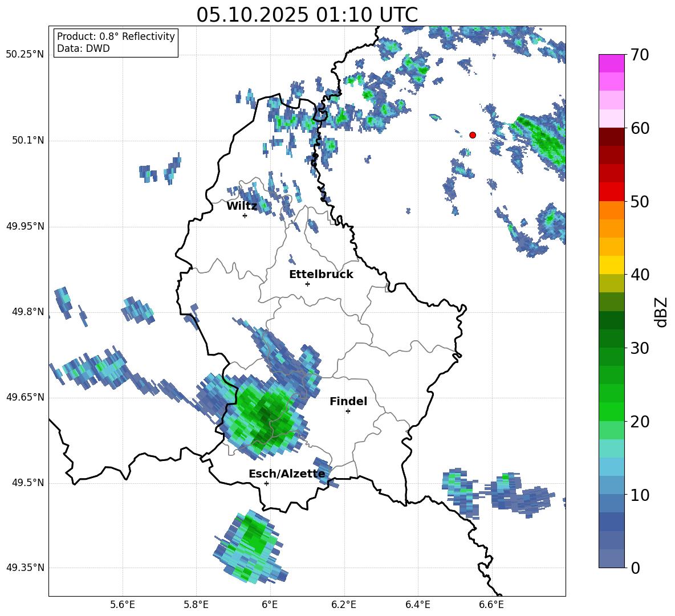Click the 10 colorbar tick label
The width and height of the screenshot is (675, 616).
[640, 495]
